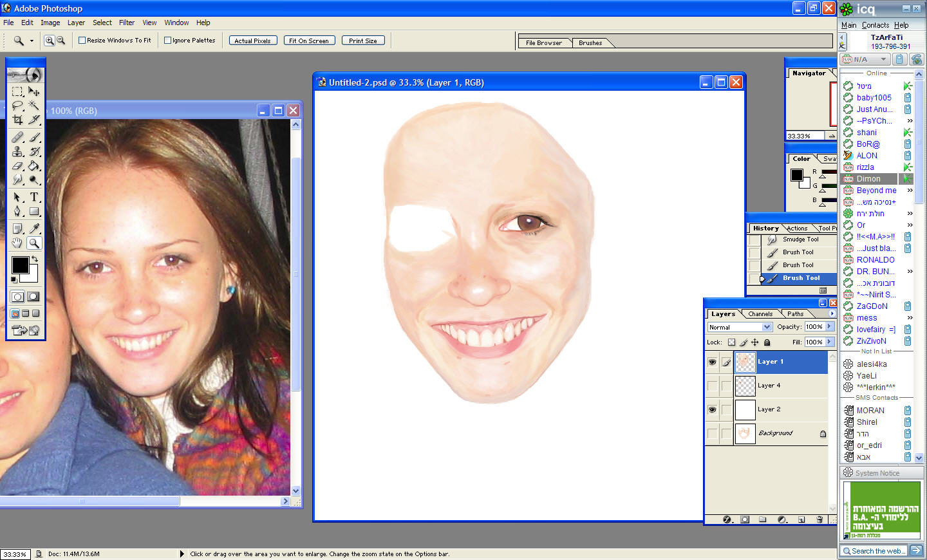Select the Crop tool

17,120
